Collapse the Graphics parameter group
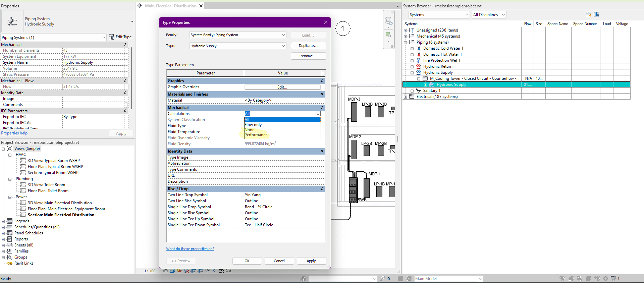644x283 pixels. pyautogui.click(x=322, y=81)
